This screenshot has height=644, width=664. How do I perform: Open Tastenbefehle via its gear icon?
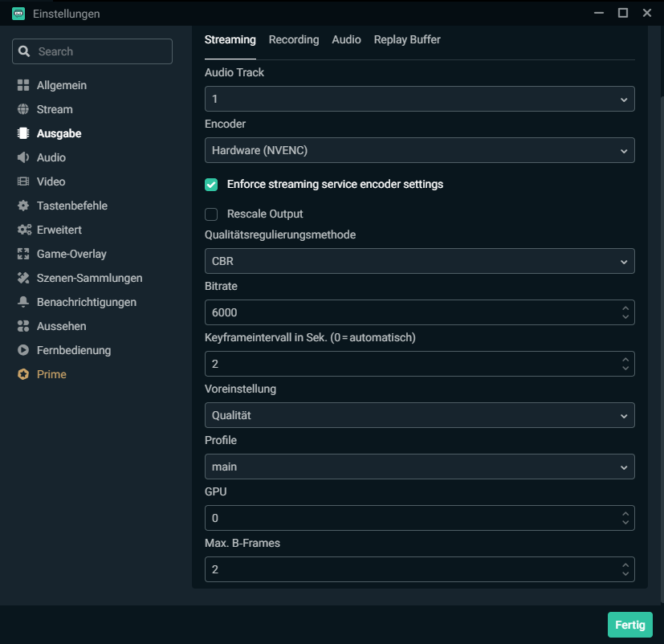[x=23, y=206]
